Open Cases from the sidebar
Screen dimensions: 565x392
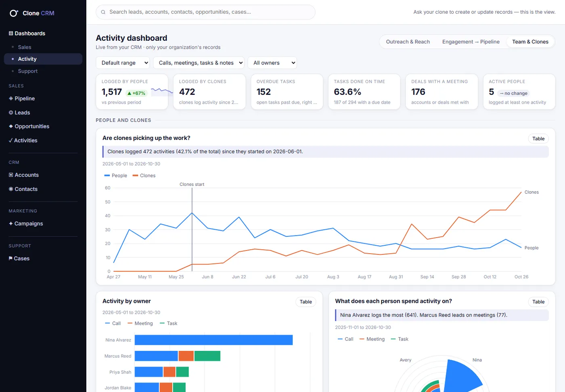(x=43, y=259)
